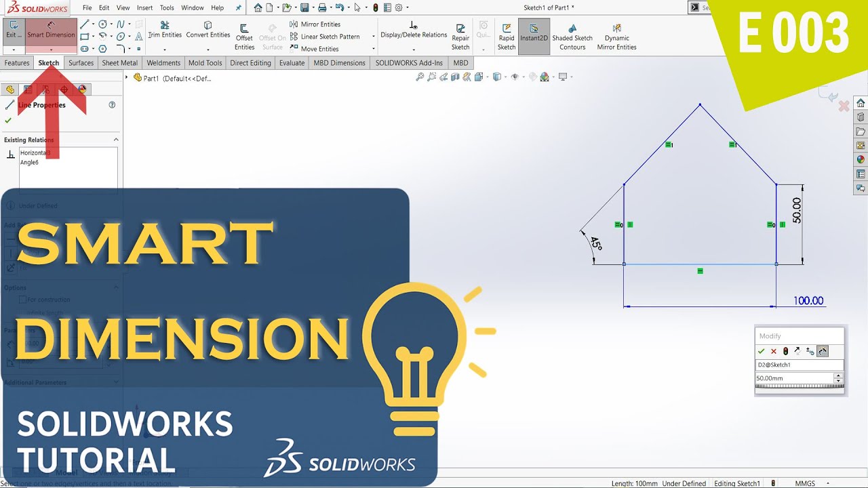Click Move Entities
This screenshot has width=868, height=488.
pos(314,49)
